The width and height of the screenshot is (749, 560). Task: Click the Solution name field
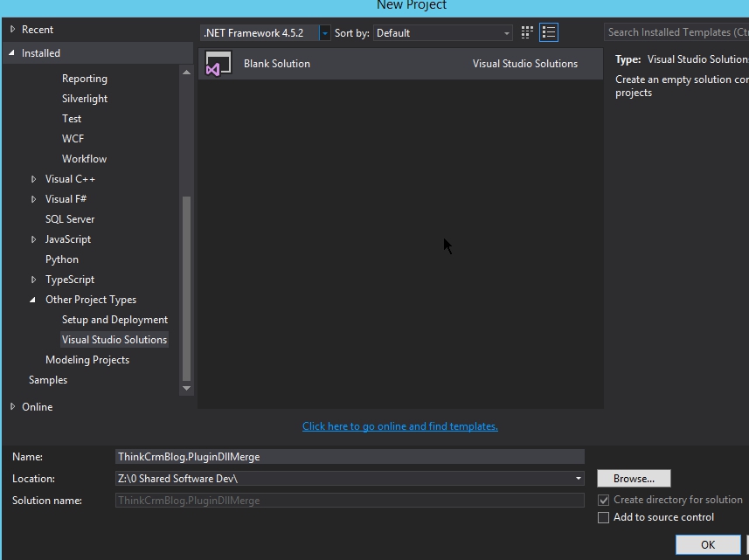pyautogui.click(x=350, y=501)
